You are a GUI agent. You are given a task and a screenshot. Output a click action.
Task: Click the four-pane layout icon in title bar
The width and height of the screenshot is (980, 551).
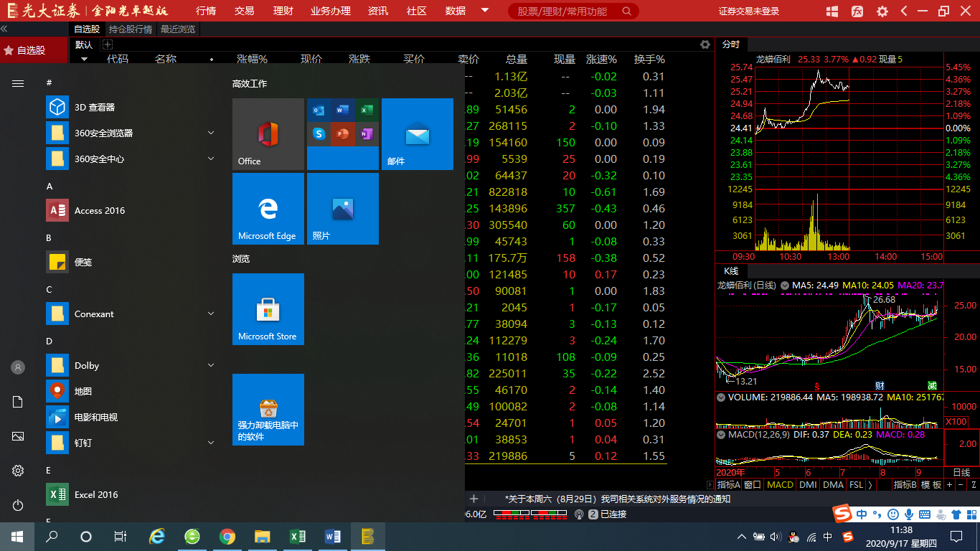pos(832,11)
